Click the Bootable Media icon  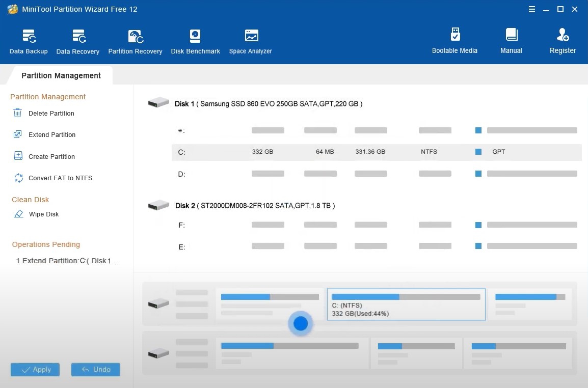pyautogui.click(x=455, y=41)
